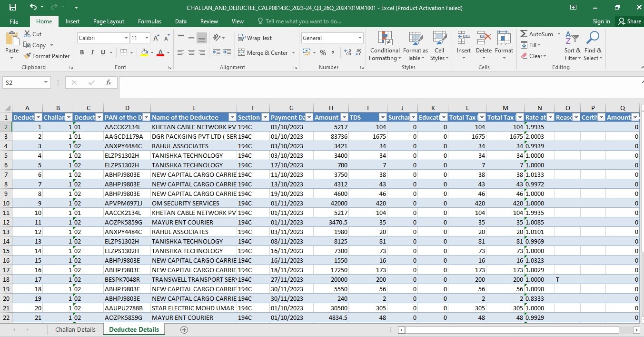This screenshot has height=337, width=644.
Task: Open Conditional Formatting menu
Action: (385, 46)
